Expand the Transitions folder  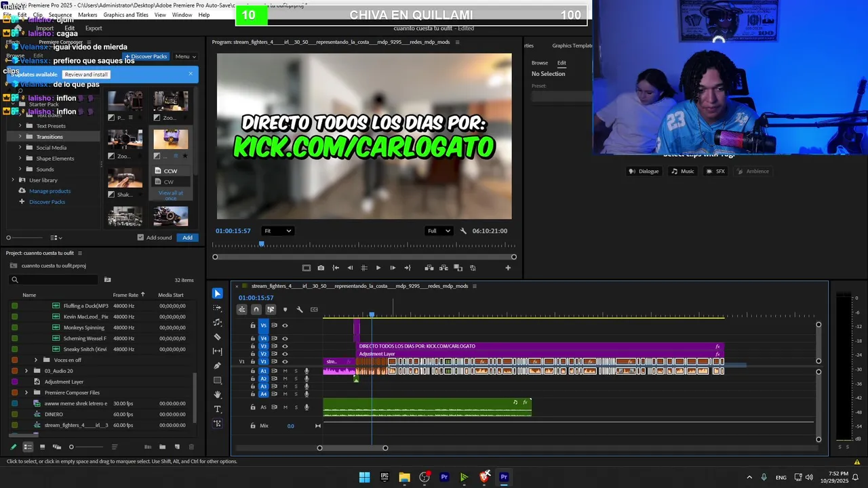pyautogui.click(x=20, y=137)
